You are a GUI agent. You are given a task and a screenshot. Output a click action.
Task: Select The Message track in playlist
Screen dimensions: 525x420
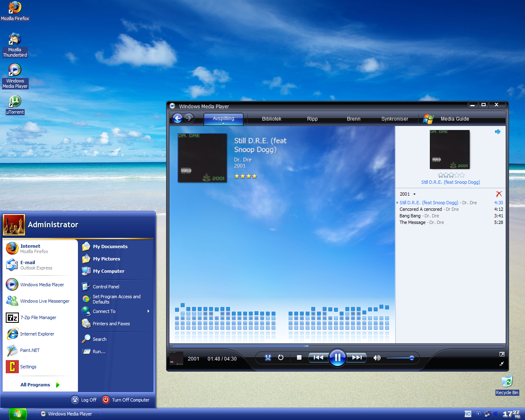[x=451, y=222]
